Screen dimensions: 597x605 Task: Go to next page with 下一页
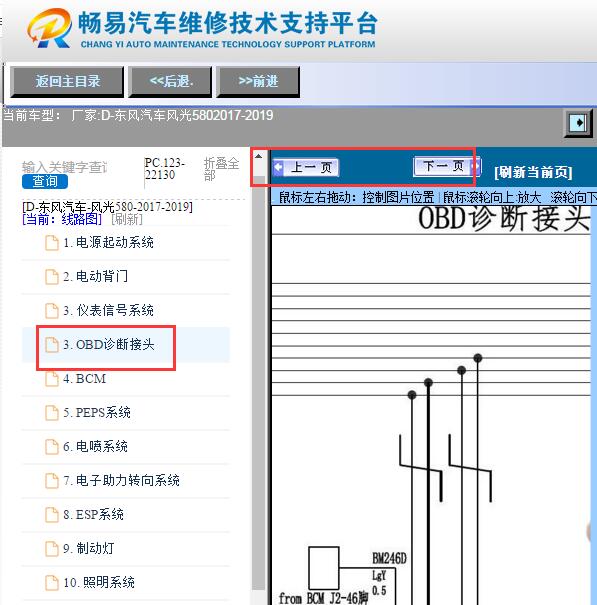pyautogui.click(x=446, y=166)
